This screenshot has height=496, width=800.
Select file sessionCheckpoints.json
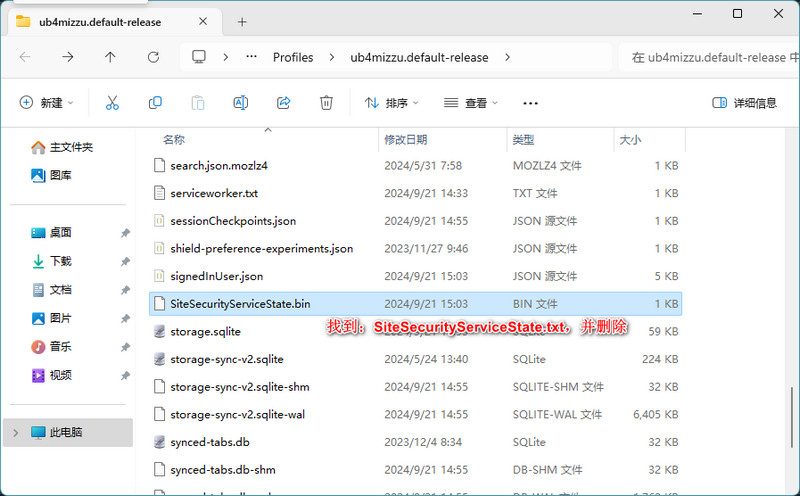point(415,221)
